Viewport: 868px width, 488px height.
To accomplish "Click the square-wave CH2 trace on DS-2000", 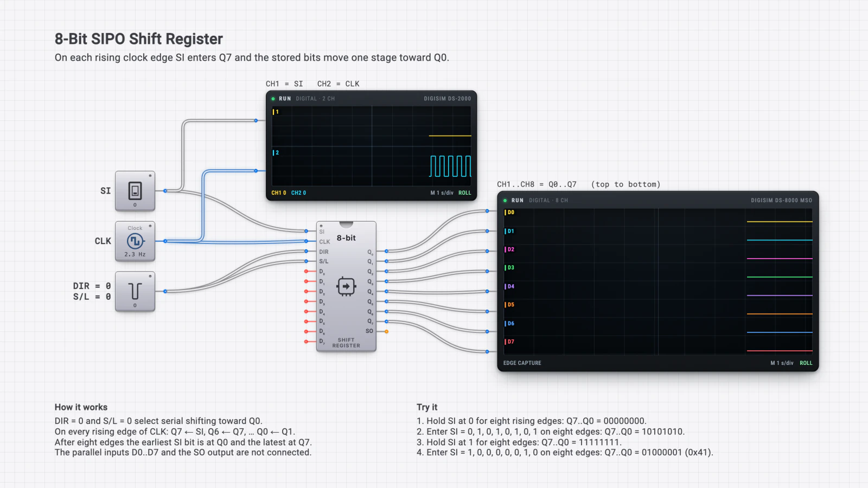I will click(450, 166).
